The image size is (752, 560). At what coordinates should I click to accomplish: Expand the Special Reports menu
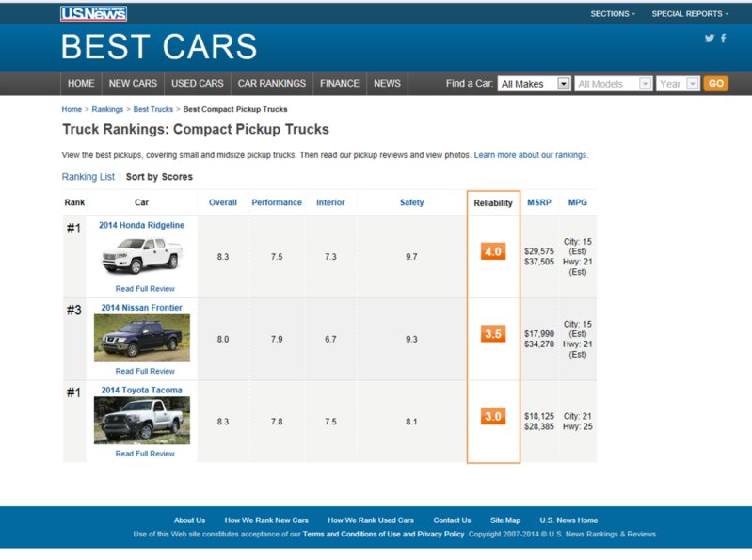(x=690, y=14)
